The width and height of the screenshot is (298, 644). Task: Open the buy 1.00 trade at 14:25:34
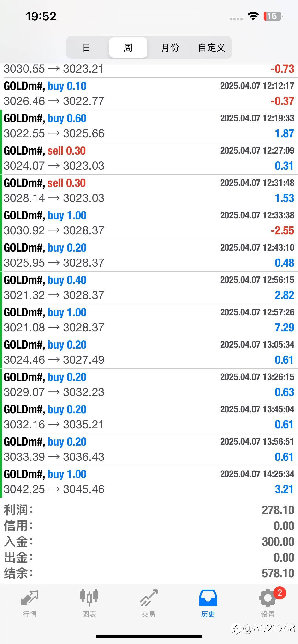click(x=149, y=482)
